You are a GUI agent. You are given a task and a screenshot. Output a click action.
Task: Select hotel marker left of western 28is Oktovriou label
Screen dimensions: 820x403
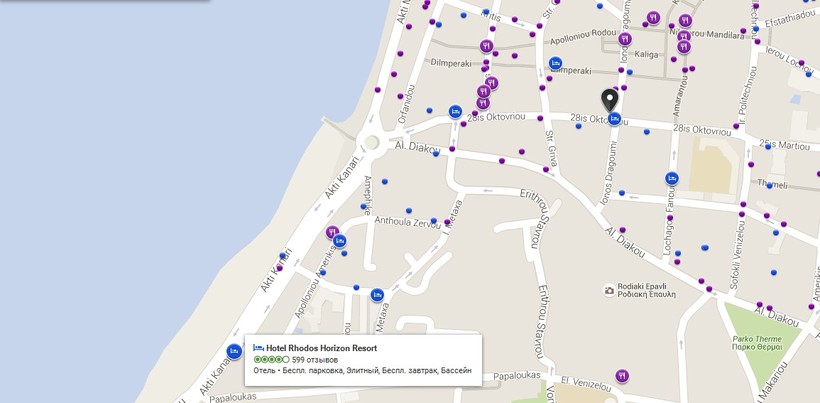pyautogui.click(x=455, y=111)
